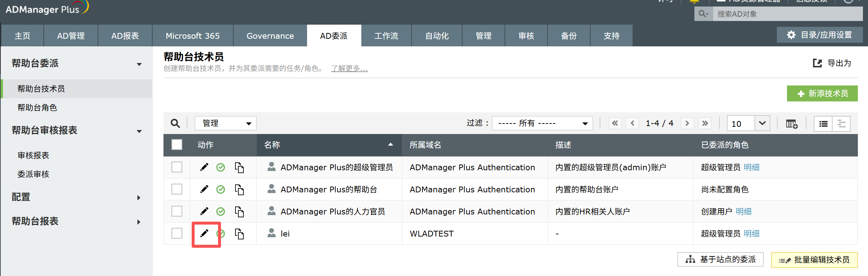Open 目录/应用设置 button
The width and height of the screenshot is (868, 276).
coord(820,35)
